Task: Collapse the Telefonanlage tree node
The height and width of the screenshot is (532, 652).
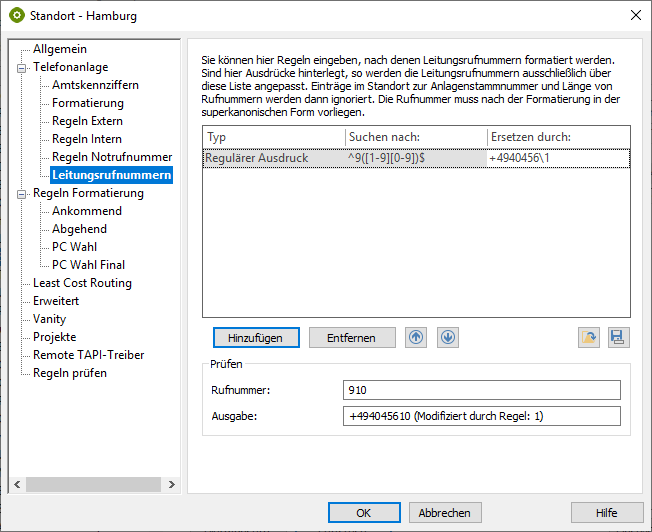Action: tap(22, 67)
